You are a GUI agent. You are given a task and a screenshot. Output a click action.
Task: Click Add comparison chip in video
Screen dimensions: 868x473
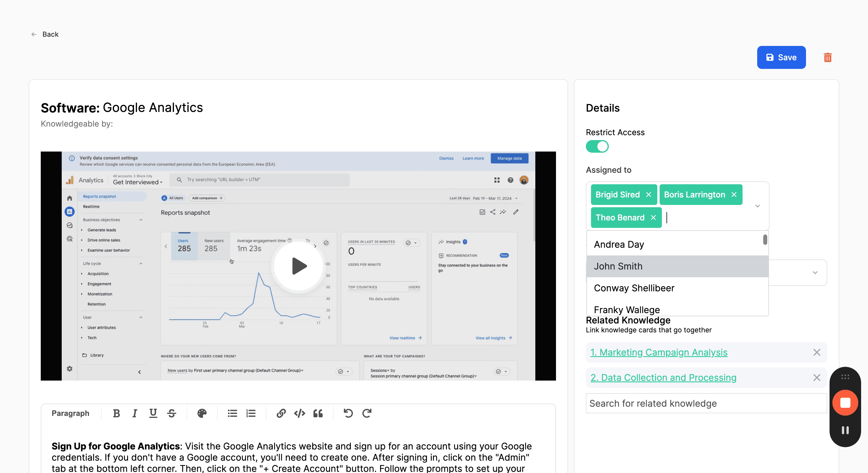pos(207,198)
